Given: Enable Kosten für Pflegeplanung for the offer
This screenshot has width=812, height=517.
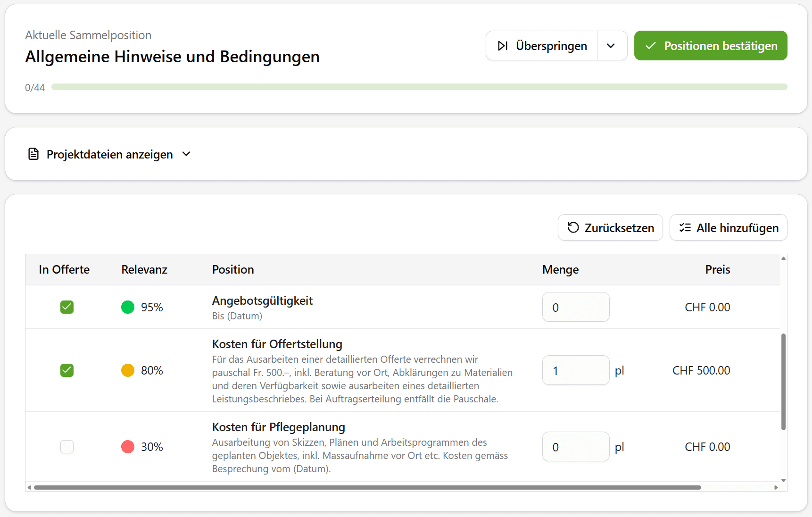Looking at the screenshot, I should (66, 447).
